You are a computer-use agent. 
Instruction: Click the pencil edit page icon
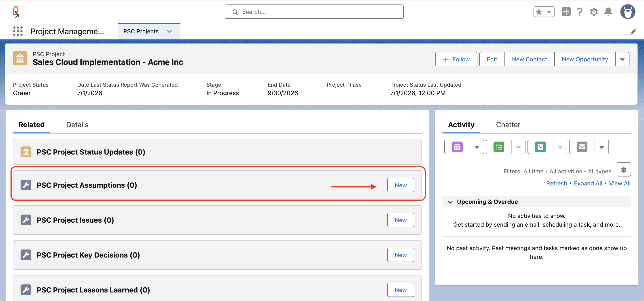point(633,32)
